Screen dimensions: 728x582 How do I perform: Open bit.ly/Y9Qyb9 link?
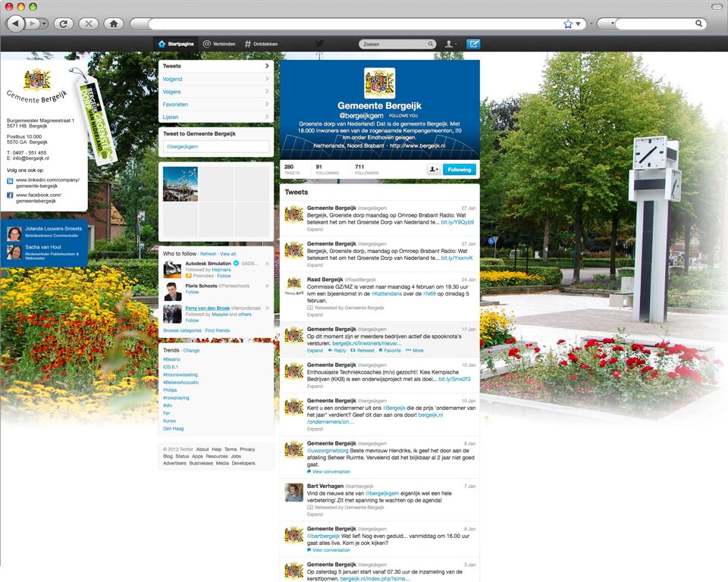pyautogui.click(x=457, y=222)
